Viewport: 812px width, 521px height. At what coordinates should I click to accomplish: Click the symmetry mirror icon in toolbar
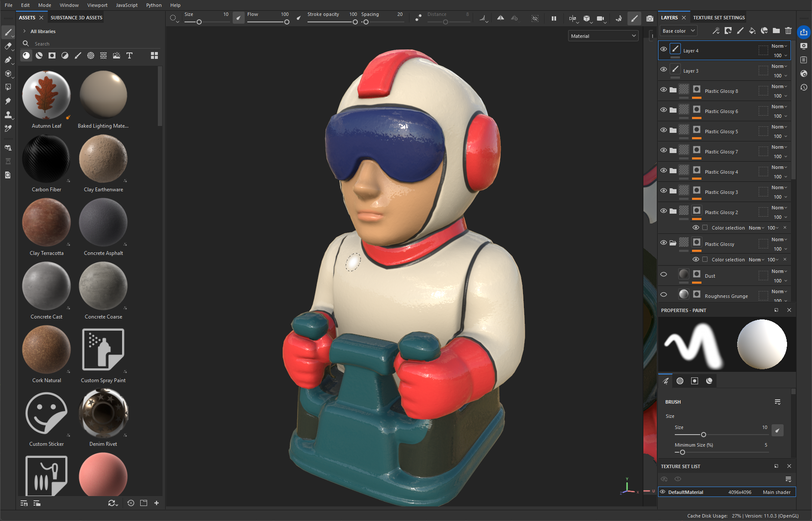(x=501, y=18)
